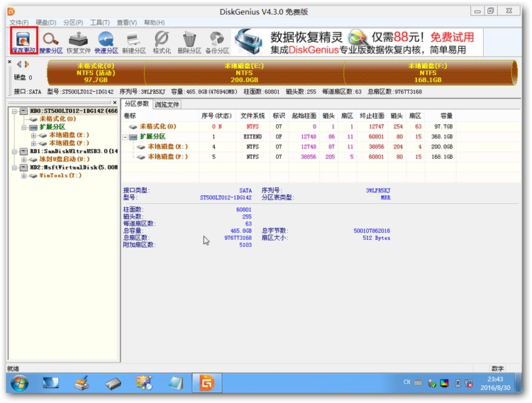Select HD2:MsftVirtualDisk in the tree
532x403 pixels.
point(74,167)
